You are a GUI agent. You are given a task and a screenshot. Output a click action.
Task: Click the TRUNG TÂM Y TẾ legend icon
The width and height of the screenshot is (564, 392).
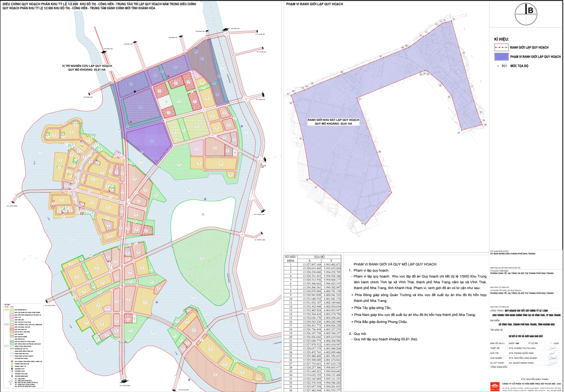point(12,366)
